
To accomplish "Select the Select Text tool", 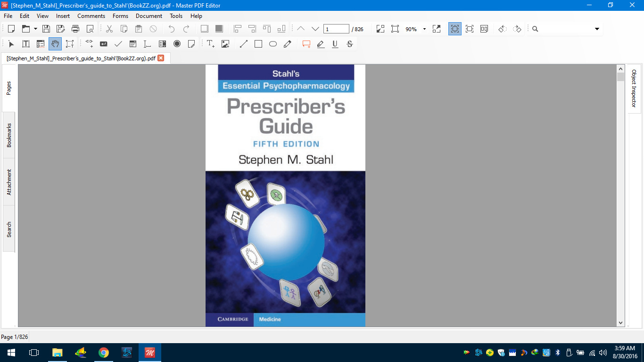I will point(70,44).
